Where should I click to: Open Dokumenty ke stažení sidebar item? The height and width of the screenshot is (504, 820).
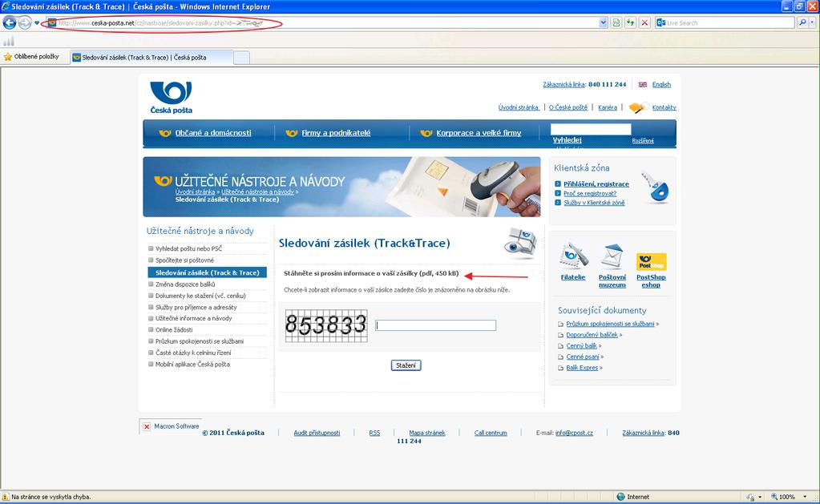click(200, 296)
